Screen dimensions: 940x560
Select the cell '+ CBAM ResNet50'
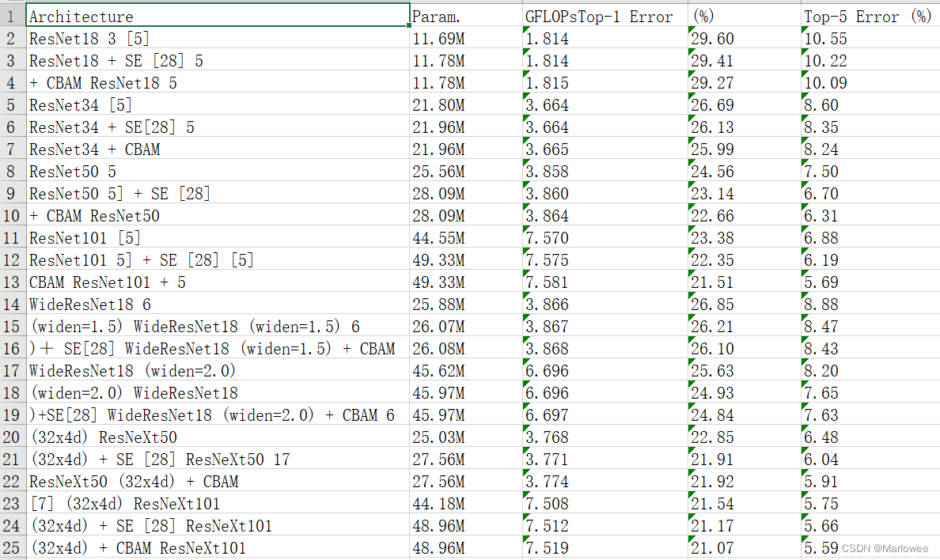point(218,216)
